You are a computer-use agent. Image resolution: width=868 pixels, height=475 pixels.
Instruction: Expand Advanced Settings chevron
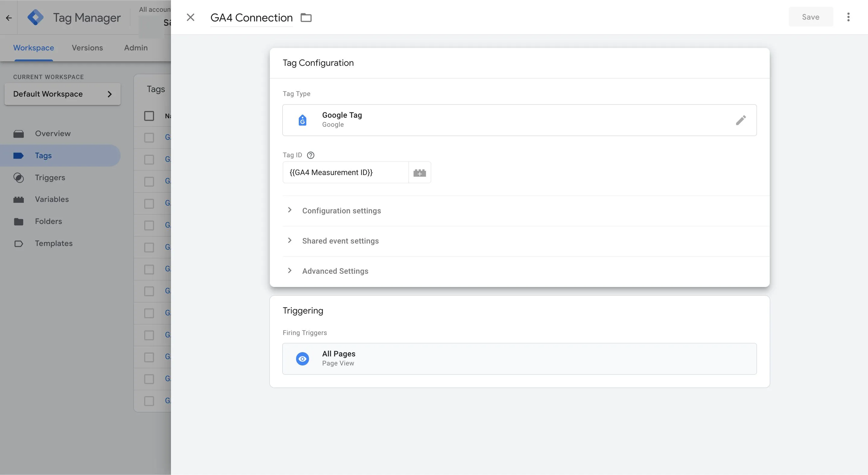pos(289,271)
